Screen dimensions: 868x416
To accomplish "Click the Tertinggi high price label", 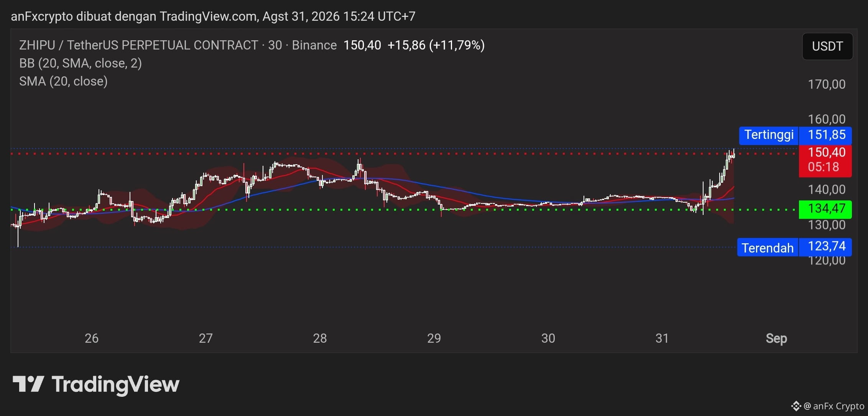I will point(769,135).
